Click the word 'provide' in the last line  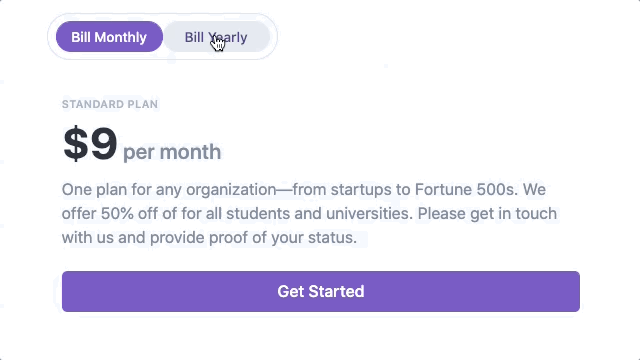[x=177, y=238]
